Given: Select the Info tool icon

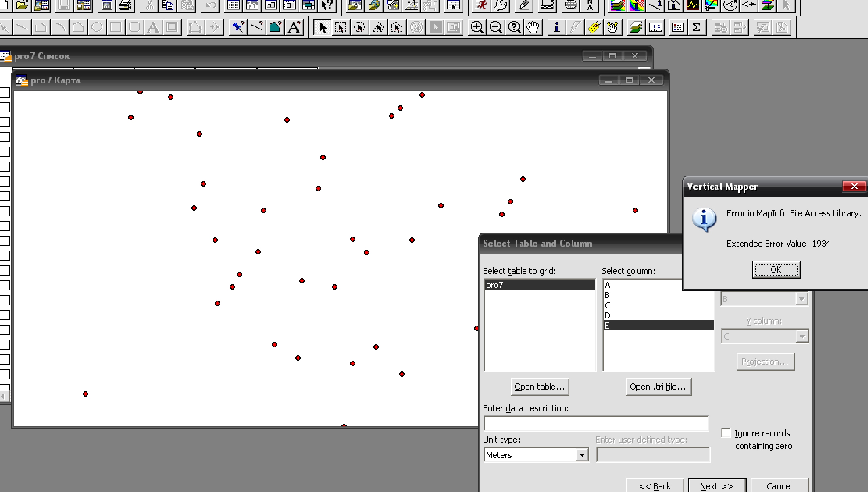Looking at the screenshot, I should 556,28.
